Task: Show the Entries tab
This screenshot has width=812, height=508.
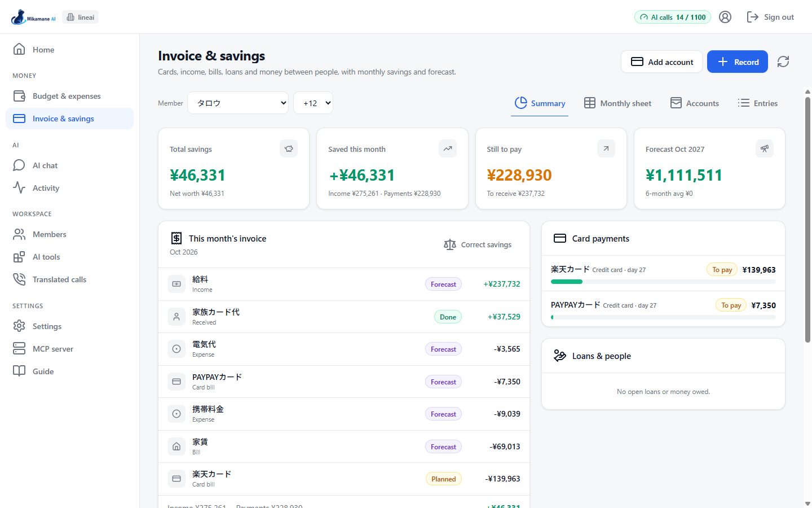Action: tap(757, 103)
